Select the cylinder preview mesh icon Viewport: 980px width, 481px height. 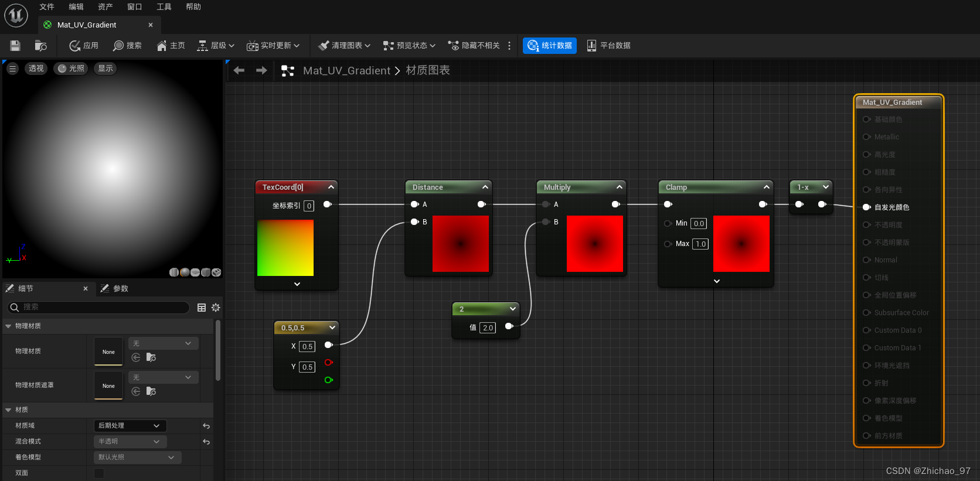point(174,272)
